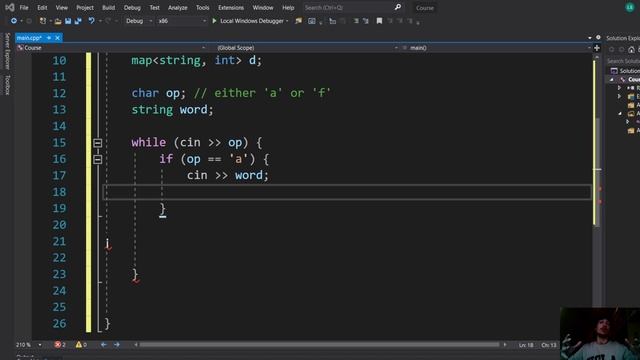This screenshot has width=640, height=360.
Task: Click the icon right of Local Windows Debugger
Action: click(299, 21)
